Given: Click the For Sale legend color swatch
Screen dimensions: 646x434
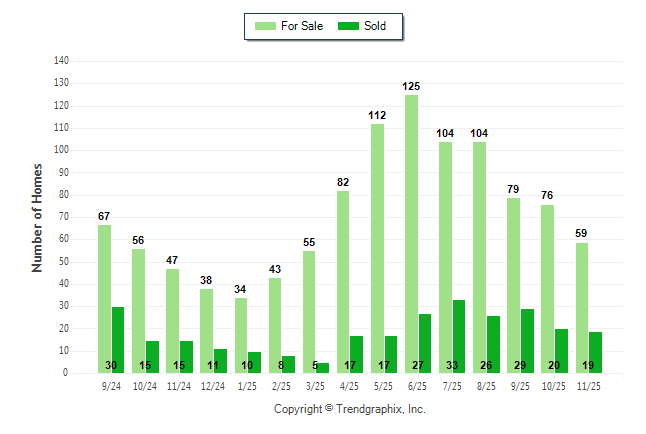Looking at the screenshot, I should pyautogui.click(x=267, y=26).
